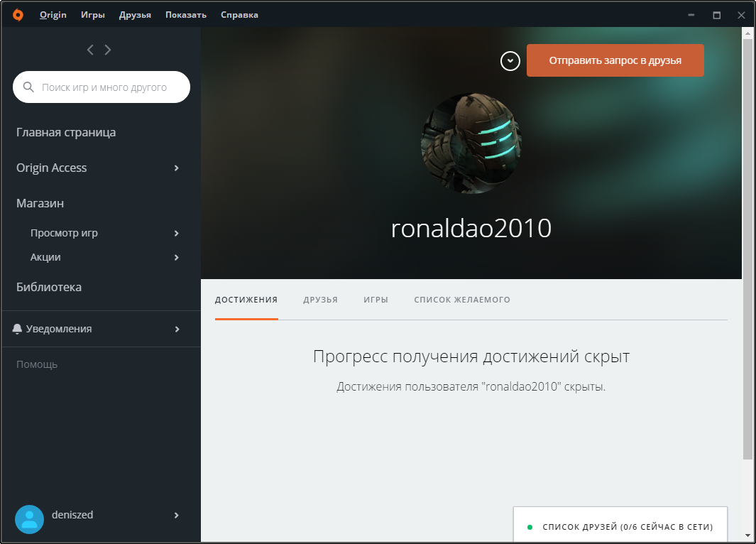The image size is (756, 544).
Task: Switch to the Список желаемого tab
Action: point(462,300)
